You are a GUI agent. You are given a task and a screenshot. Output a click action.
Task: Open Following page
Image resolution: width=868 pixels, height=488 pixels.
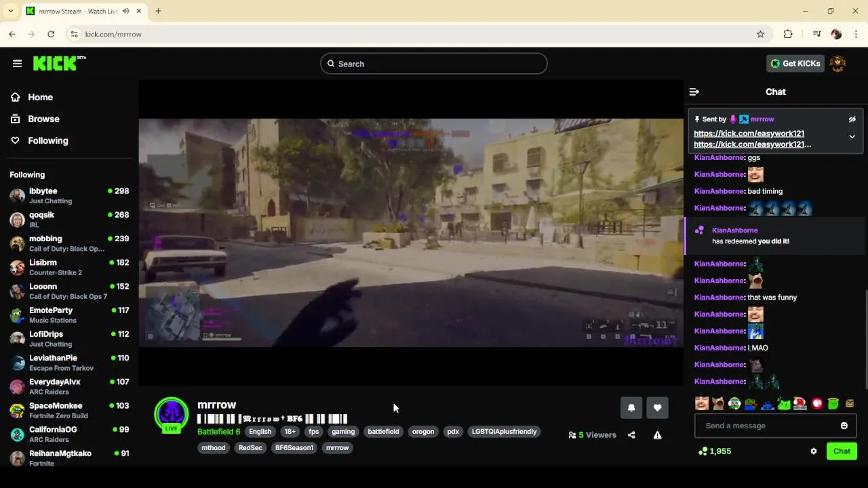39,140
